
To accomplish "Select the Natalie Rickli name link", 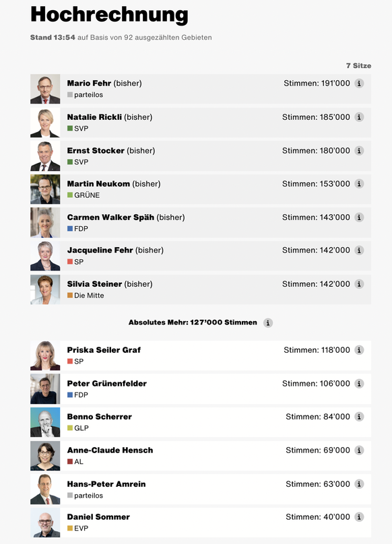I will click(x=94, y=117).
